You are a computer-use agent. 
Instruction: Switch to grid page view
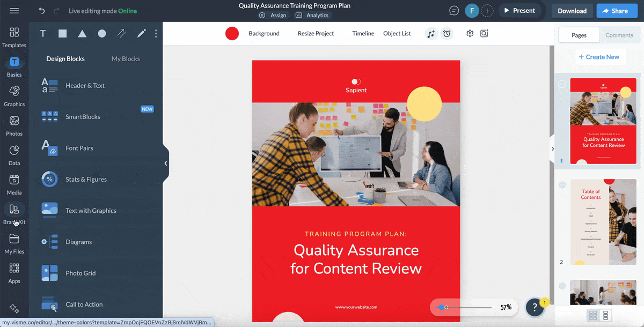tap(593, 315)
